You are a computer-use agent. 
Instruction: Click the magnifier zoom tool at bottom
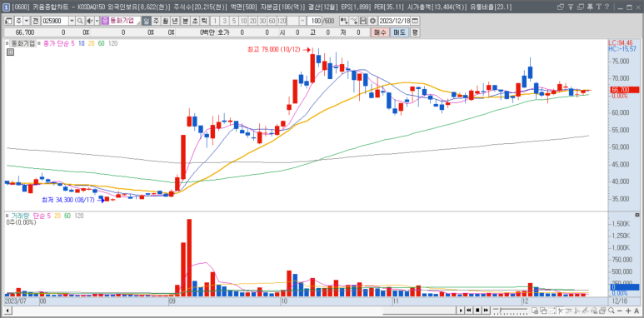612,311
